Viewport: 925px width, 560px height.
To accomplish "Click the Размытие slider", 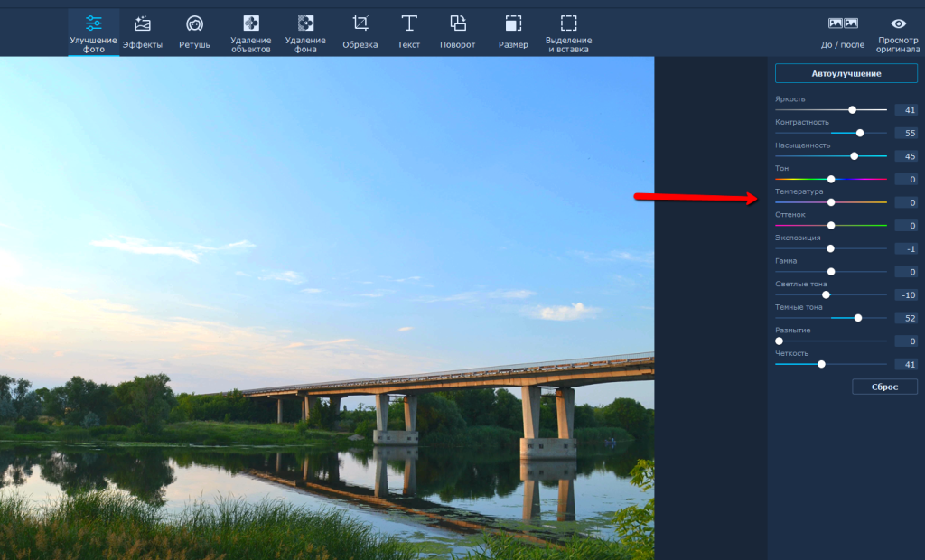I will pyautogui.click(x=831, y=341).
